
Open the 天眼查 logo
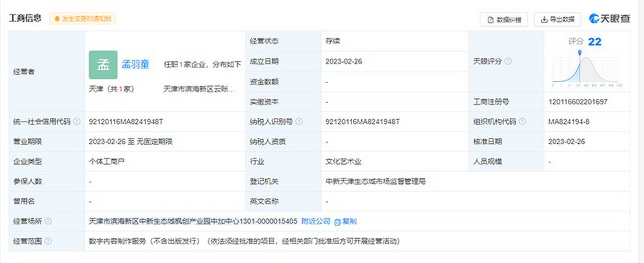point(609,19)
